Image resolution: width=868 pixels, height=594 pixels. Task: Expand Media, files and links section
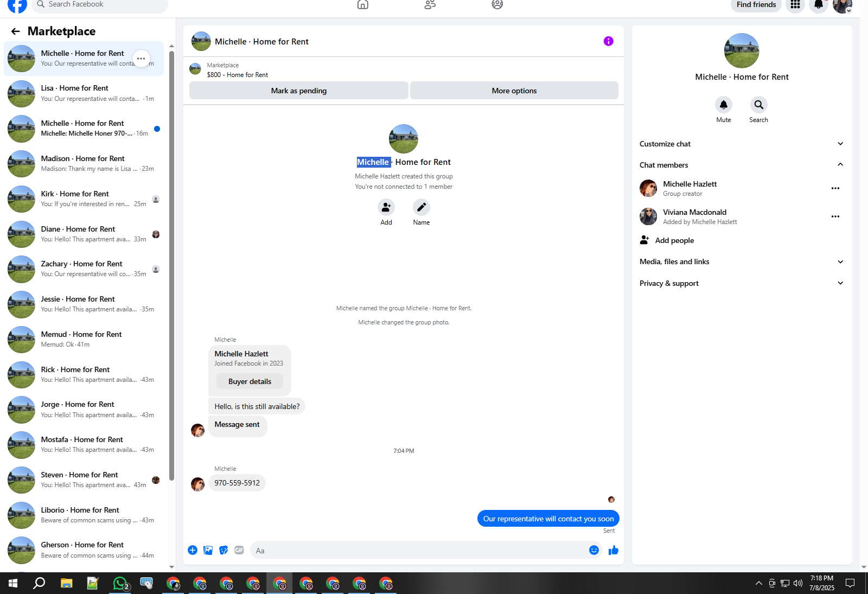coord(742,261)
